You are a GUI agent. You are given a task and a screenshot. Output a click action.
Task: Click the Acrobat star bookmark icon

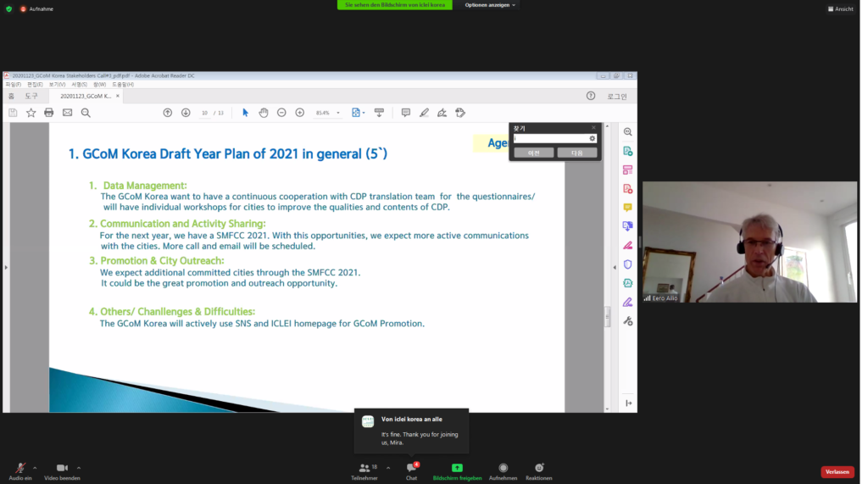click(x=31, y=113)
